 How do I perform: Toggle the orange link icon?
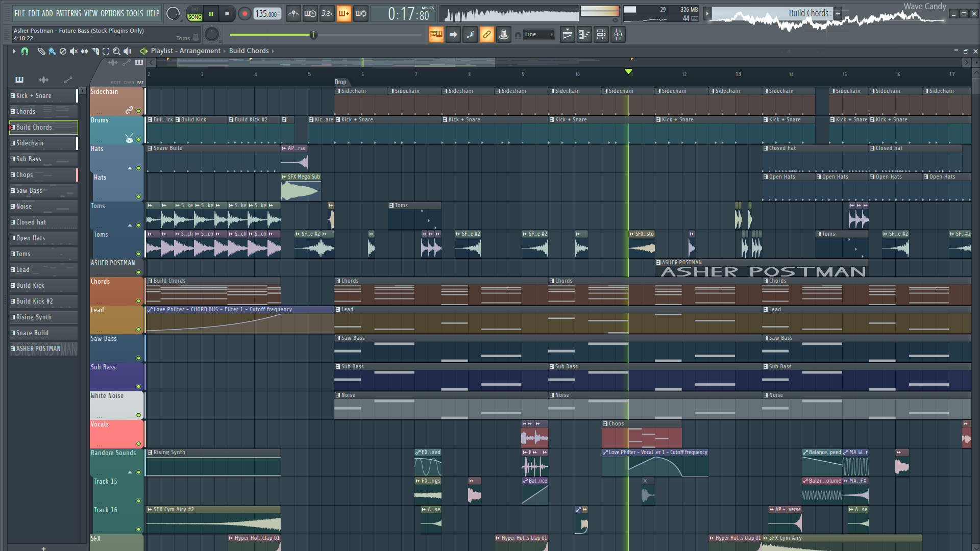click(487, 35)
